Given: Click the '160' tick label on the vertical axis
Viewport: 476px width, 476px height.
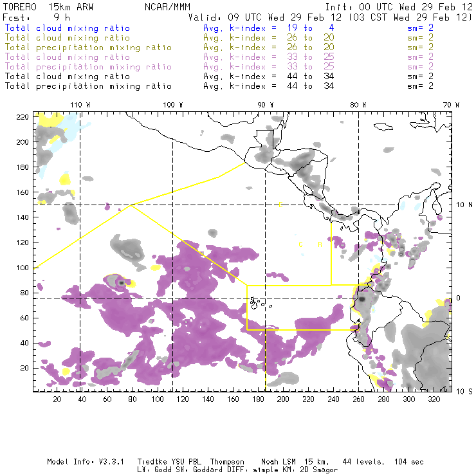Looking at the screenshot, I should pos(23,192).
